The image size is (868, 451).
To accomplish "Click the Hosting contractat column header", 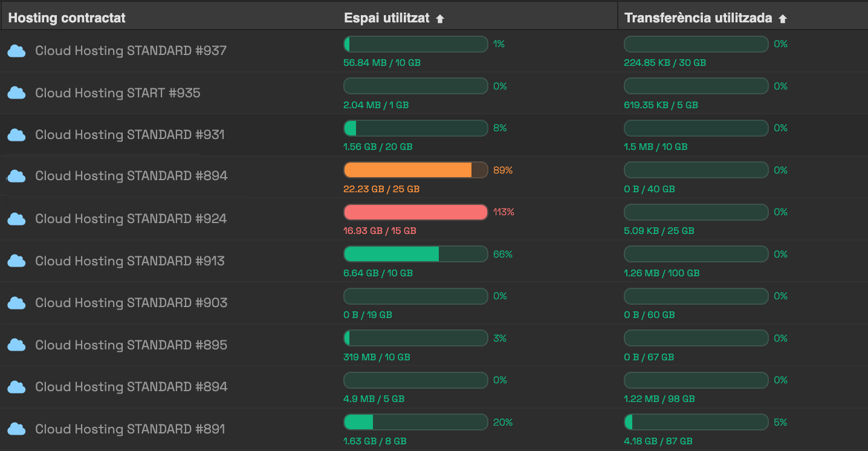I will (x=67, y=18).
